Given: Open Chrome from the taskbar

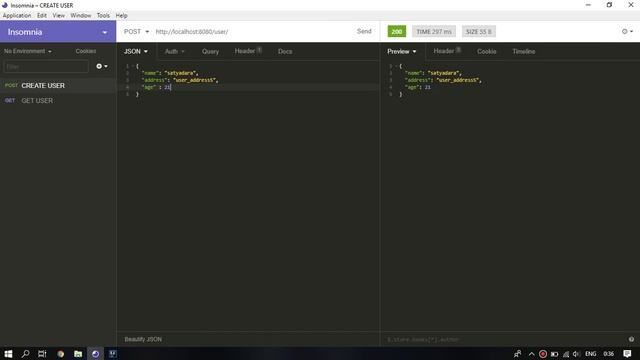Looking at the screenshot, I should (60, 354).
